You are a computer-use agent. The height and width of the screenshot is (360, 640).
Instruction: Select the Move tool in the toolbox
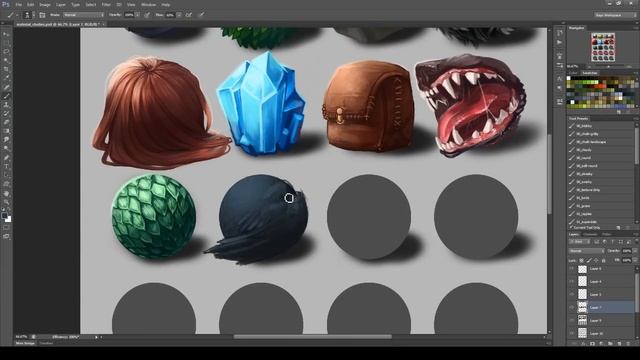tap(6, 34)
